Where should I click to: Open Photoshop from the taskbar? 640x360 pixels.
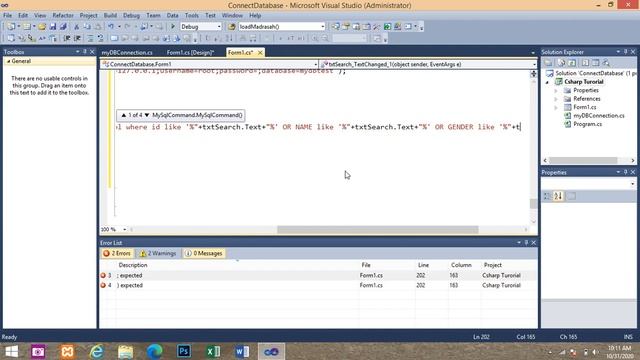click(184, 351)
